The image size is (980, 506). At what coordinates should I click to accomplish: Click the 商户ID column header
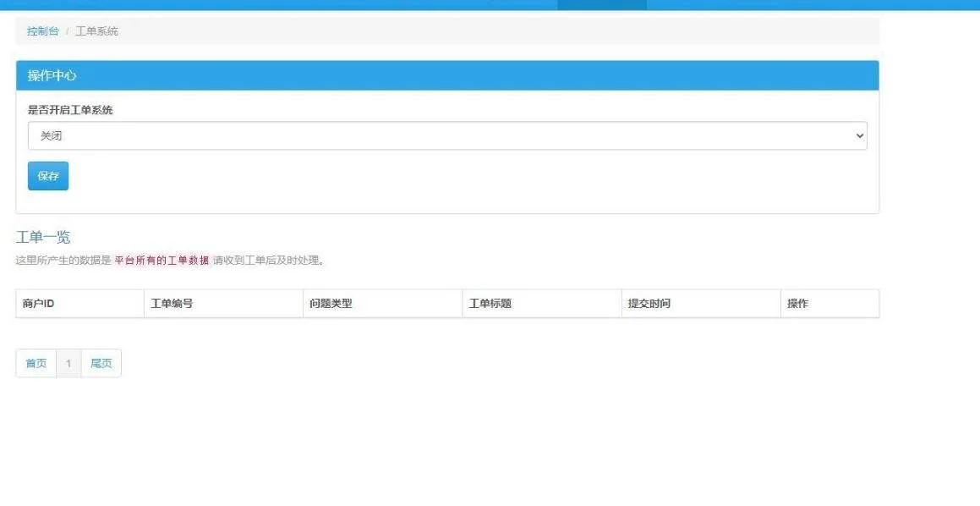39,304
